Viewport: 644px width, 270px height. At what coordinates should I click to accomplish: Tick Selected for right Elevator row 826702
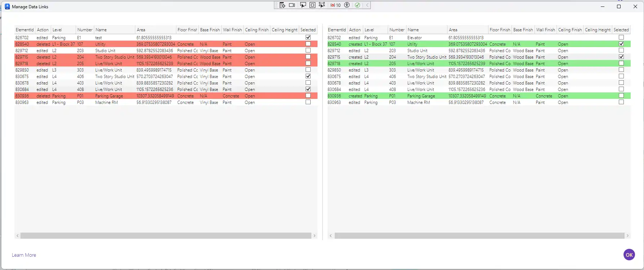click(x=621, y=37)
